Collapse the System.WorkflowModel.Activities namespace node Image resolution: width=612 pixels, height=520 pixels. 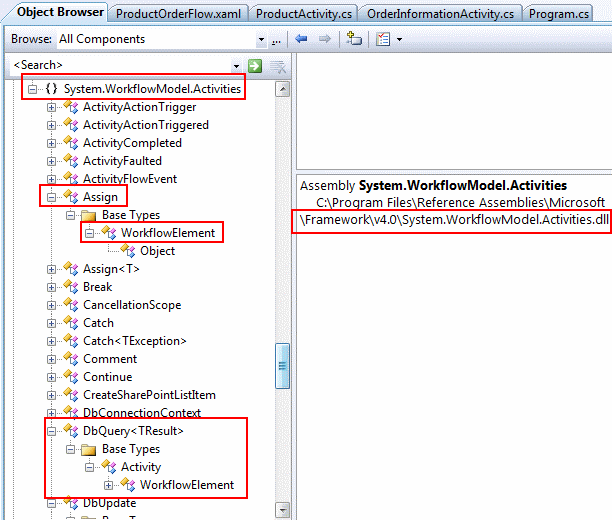point(33,89)
